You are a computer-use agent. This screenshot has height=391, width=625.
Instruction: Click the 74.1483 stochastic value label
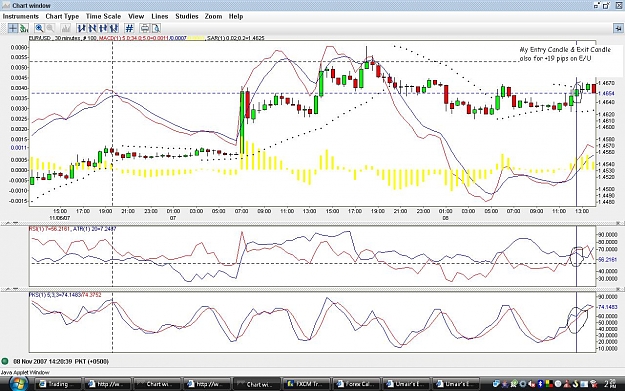(x=607, y=307)
